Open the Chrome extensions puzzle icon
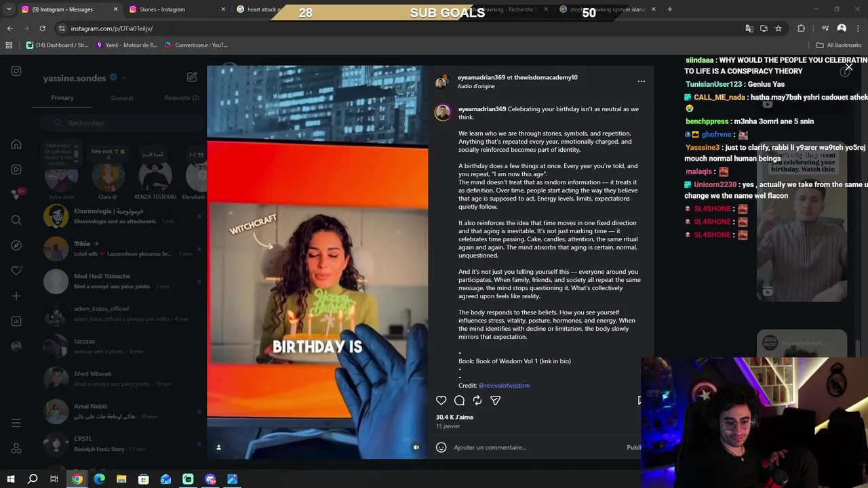 [801, 28]
